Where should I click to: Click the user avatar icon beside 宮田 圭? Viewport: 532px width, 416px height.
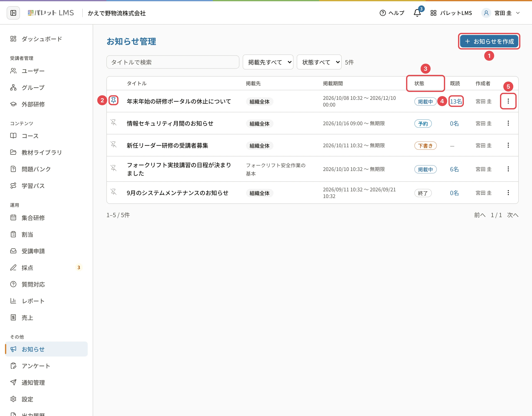tap(486, 13)
